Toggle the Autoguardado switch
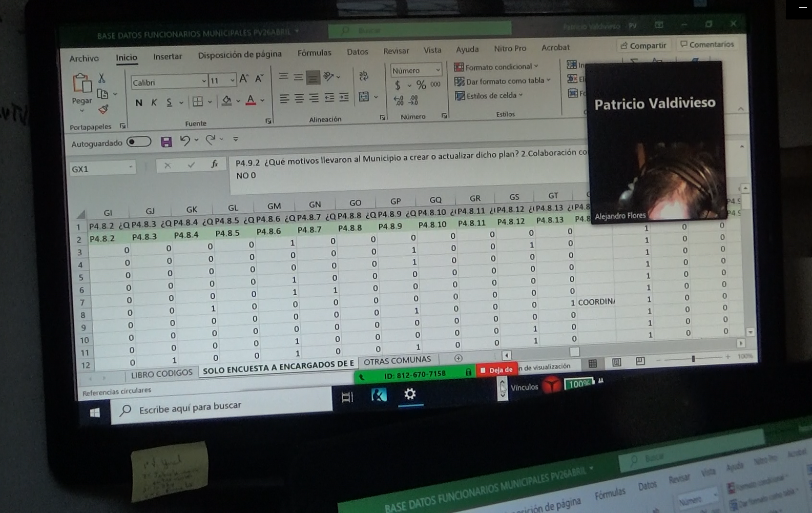The height and width of the screenshot is (513, 812). coord(139,142)
